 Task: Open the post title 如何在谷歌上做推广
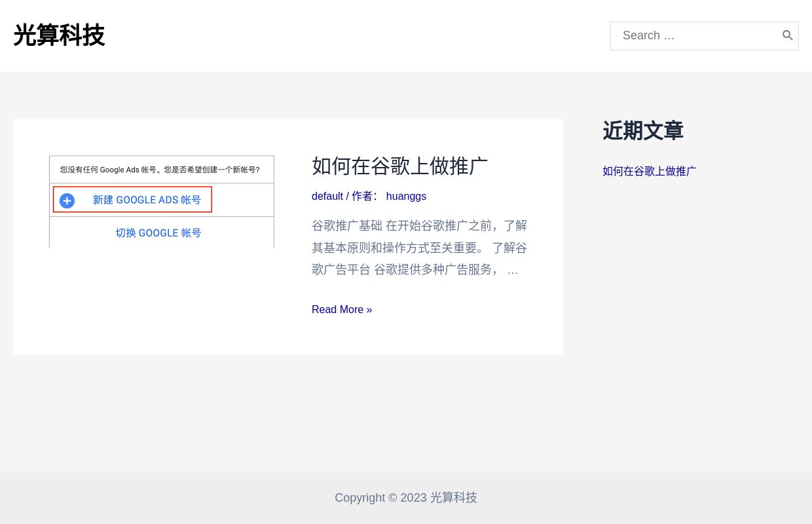[399, 166]
